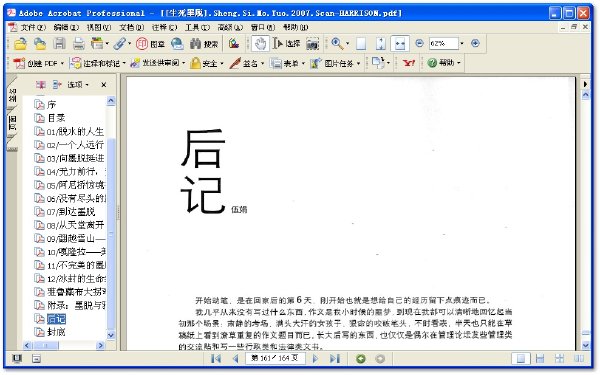Click the 印章 stamp tool
Image resolution: width=600 pixels, height=375 pixels.
click(150, 44)
